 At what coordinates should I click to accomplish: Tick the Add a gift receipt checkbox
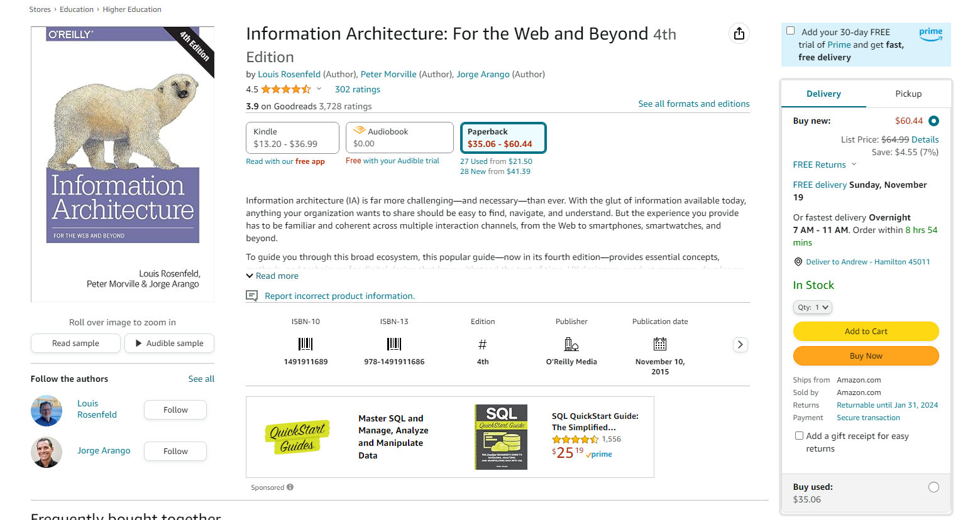799,435
